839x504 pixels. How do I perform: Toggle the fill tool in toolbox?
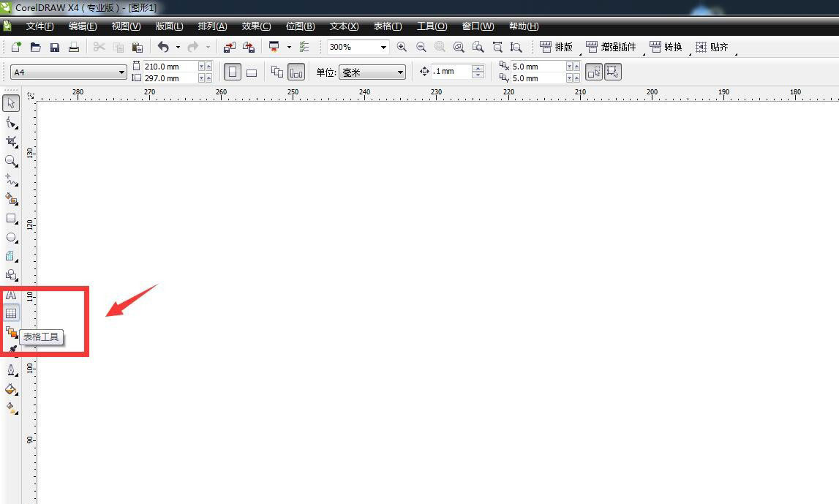tap(11, 389)
